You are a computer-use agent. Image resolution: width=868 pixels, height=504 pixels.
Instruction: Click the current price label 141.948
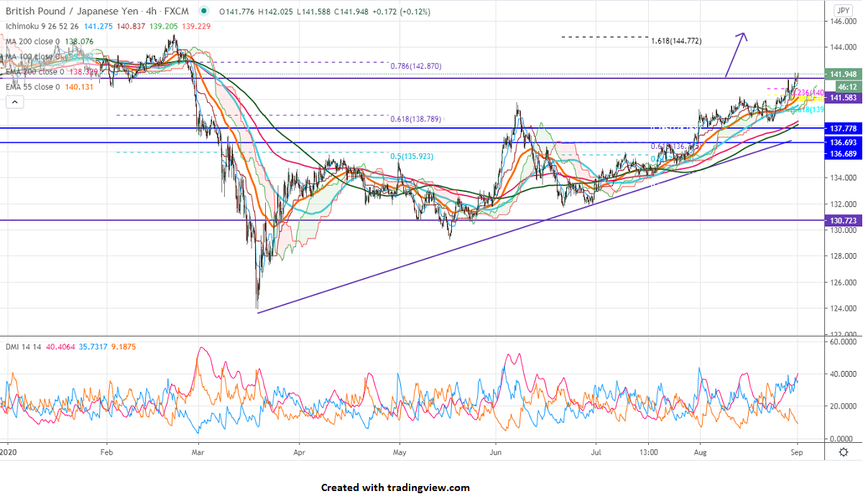tap(842, 75)
